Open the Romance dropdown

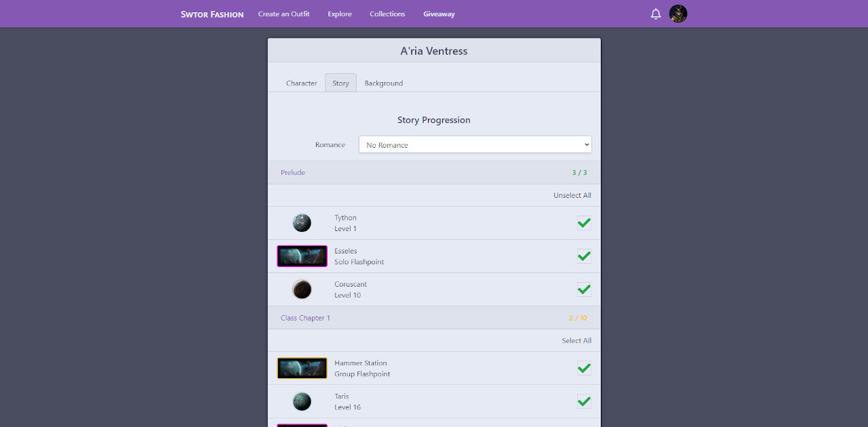[x=475, y=144]
